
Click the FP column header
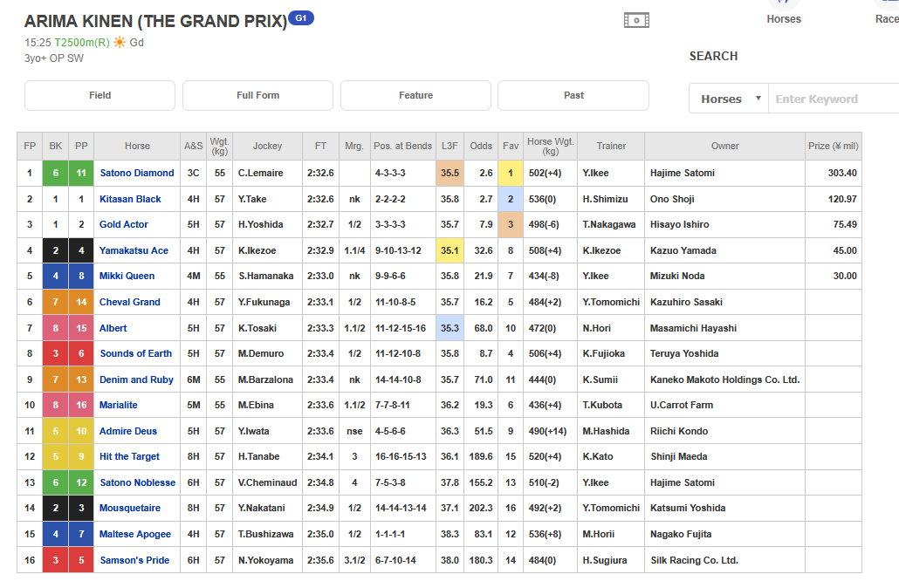click(30, 147)
